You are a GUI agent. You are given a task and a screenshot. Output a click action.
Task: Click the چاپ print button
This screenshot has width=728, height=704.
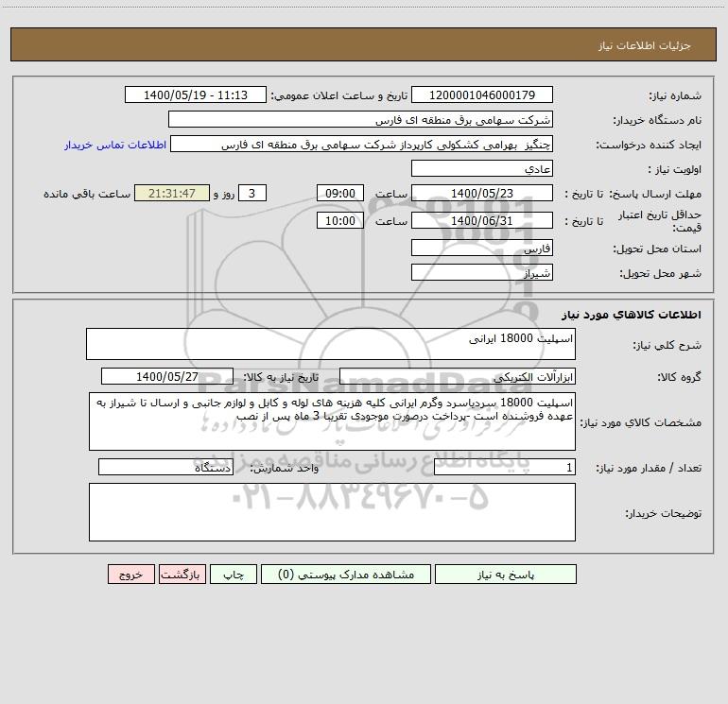(x=234, y=574)
